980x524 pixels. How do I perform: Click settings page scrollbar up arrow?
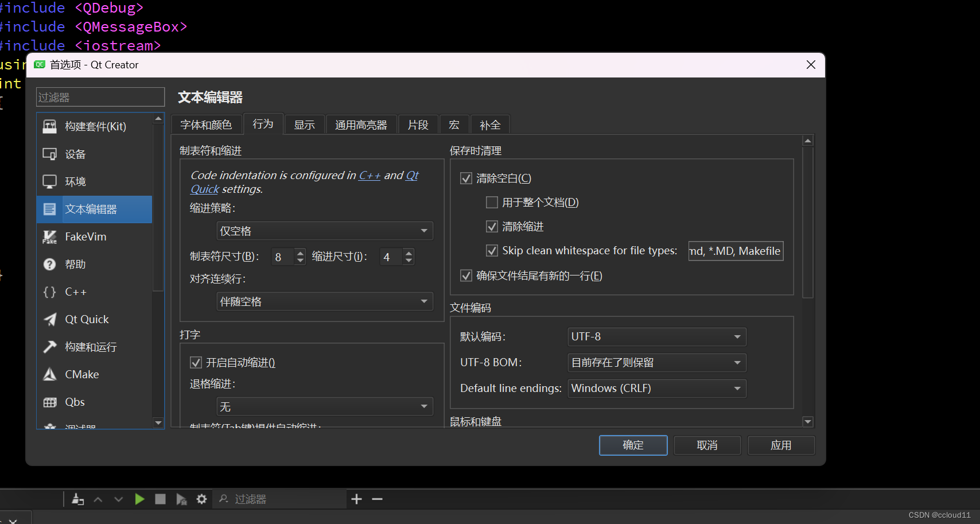click(x=808, y=141)
